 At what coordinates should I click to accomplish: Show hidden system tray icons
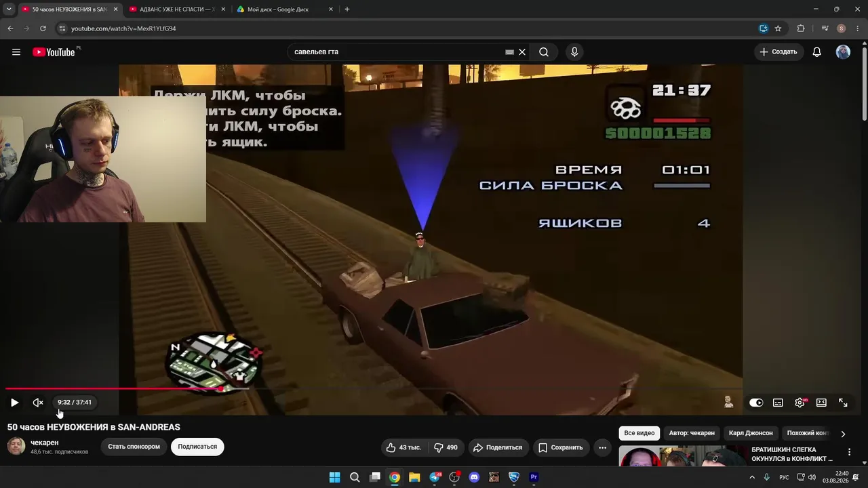tap(751, 477)
